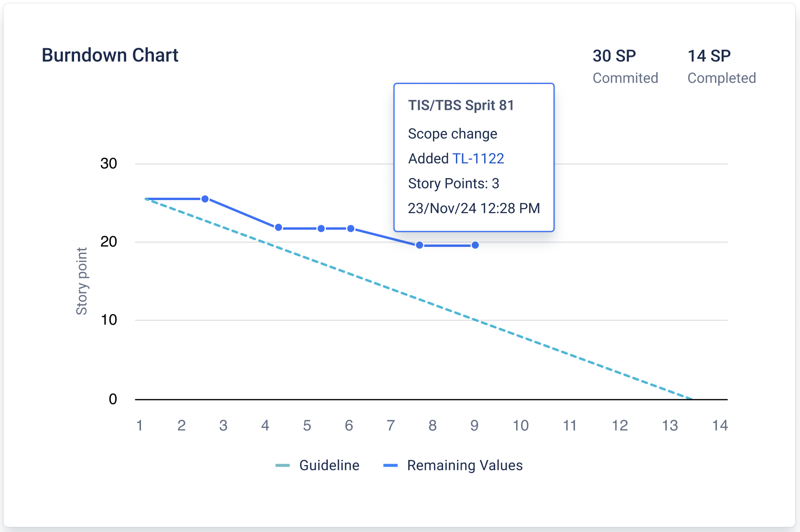Click the Remaining Values legend color marker
Viewport: 800px width, 532px height.
(x=390, y=466)
